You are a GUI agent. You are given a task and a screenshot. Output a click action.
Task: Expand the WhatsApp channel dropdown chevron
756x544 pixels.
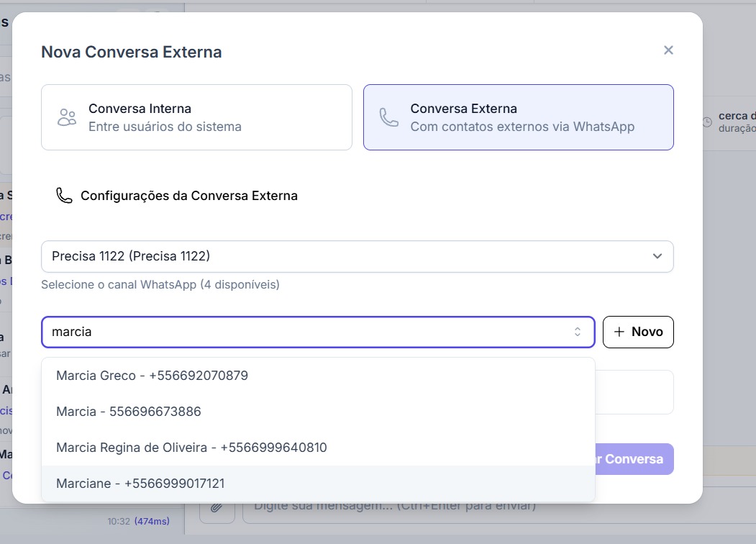[657, 256]
